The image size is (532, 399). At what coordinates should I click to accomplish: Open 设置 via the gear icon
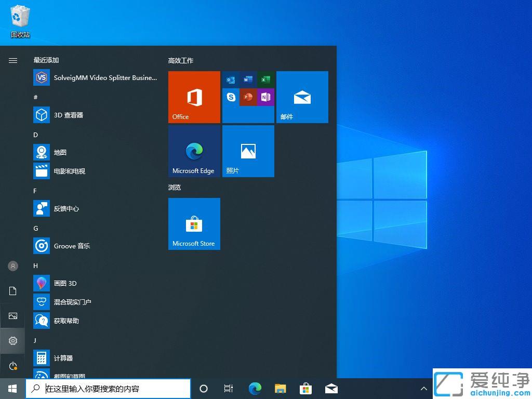[12, 341]
